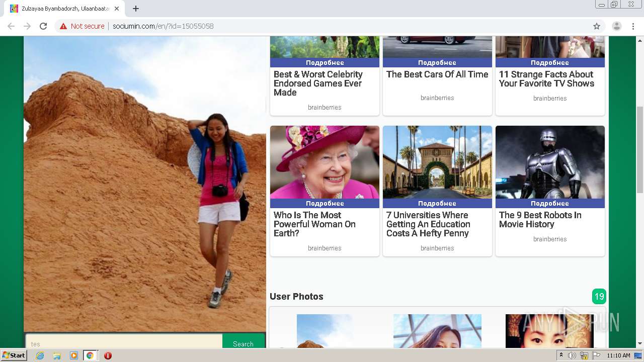Click the Chrome taskbar icon
The width and height of the screenshot is (644, 362).
pos(90,355)
